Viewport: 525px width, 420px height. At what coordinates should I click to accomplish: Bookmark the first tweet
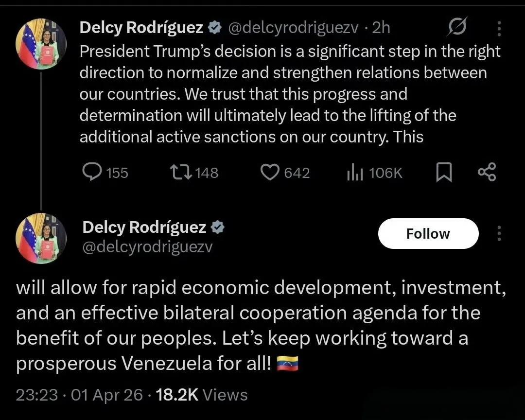point(443,173)
